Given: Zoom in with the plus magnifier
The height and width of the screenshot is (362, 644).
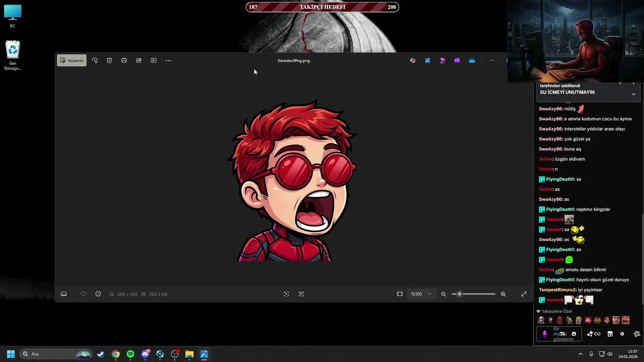Looking at the screenshot, I should tap(503, 294).
